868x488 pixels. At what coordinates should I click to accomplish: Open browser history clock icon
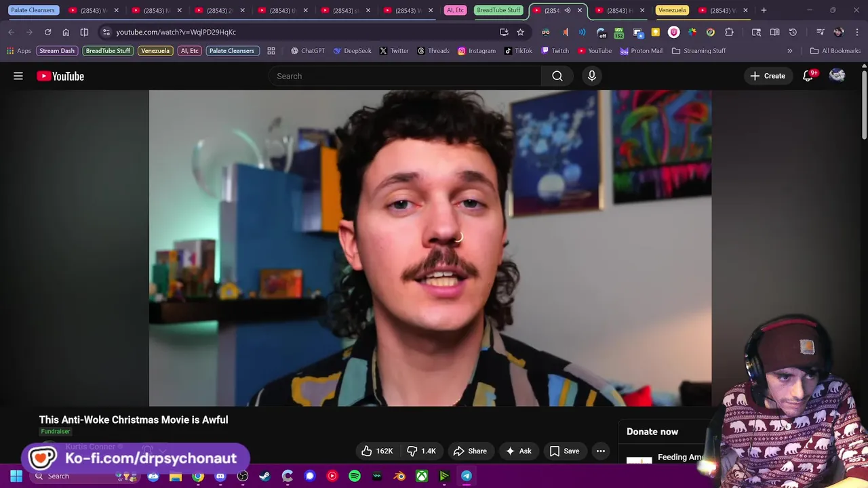(x=793, y=32)
